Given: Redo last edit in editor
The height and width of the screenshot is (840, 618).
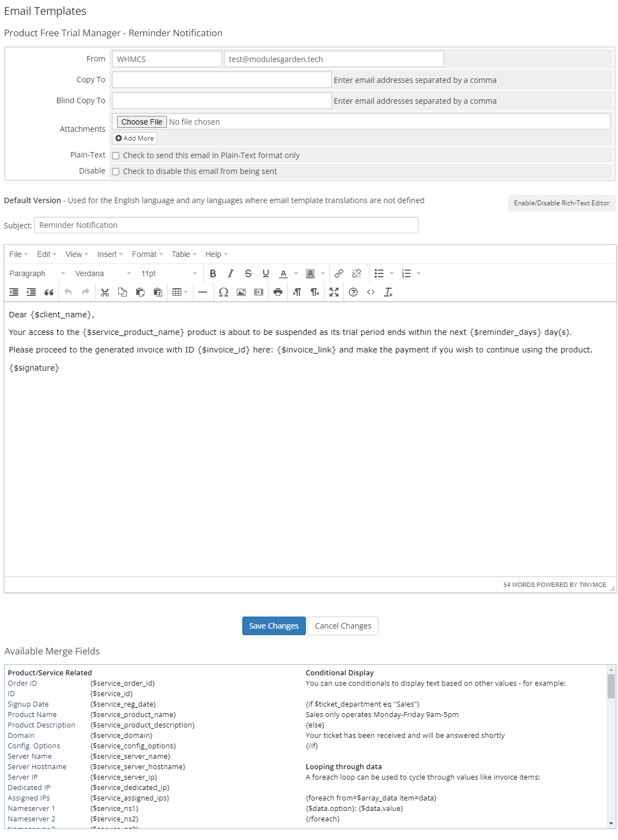Looking at the screenshot, I should pyautogui.click(x=86, y=292).
